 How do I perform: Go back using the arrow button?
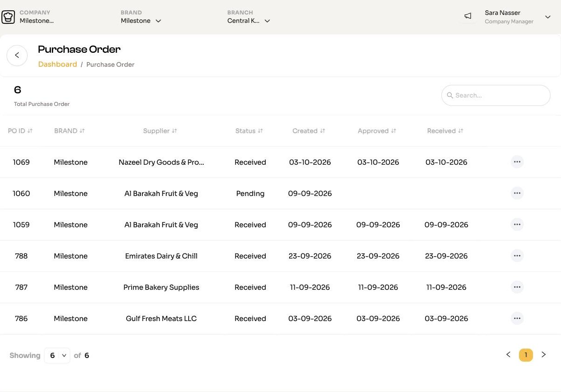click(17, 56)
